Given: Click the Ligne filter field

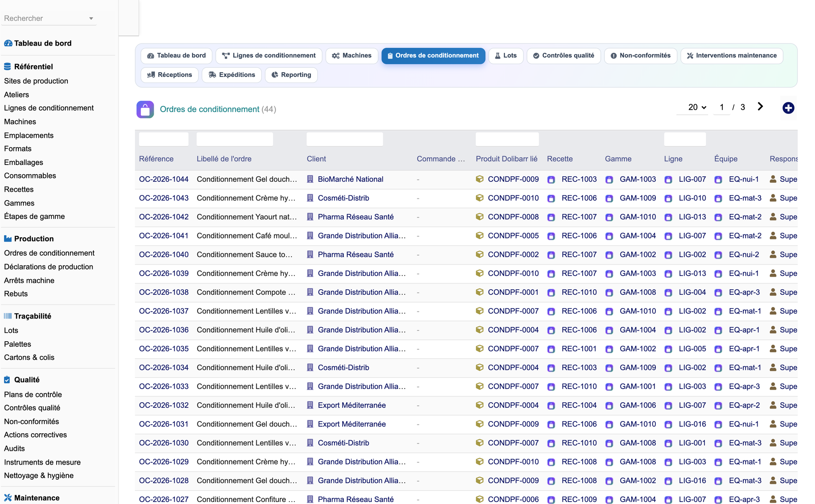Looking at the screenshot, I should pos(685,139).
